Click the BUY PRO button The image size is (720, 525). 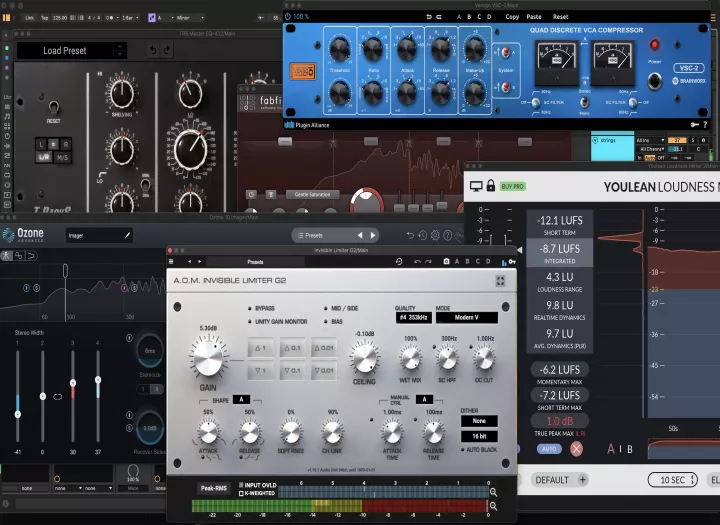point(512,186)
